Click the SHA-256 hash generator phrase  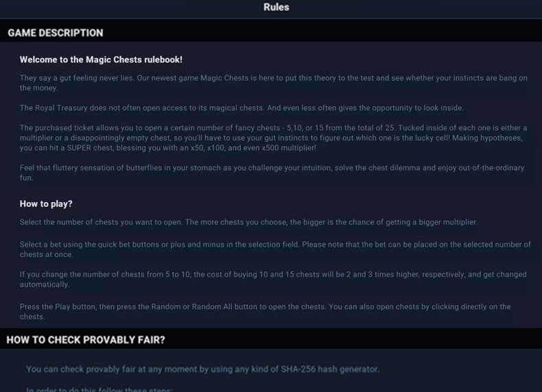point(330,369)
